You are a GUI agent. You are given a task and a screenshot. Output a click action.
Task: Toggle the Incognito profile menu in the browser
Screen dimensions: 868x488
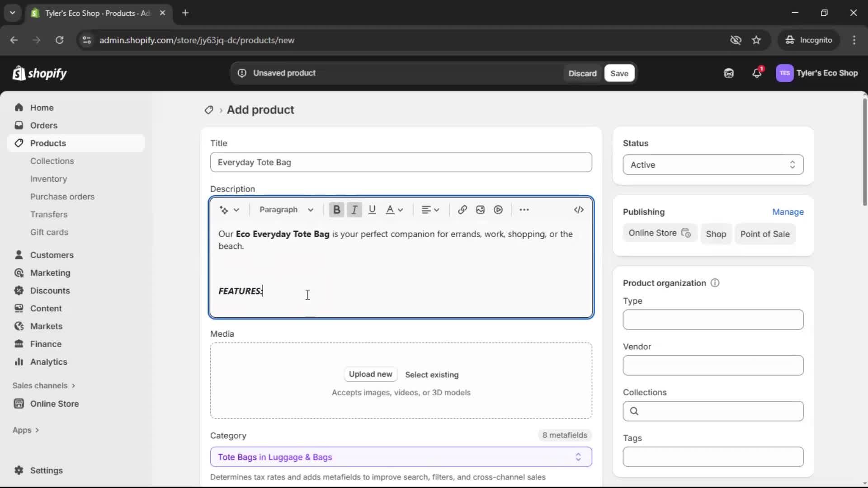809,40
